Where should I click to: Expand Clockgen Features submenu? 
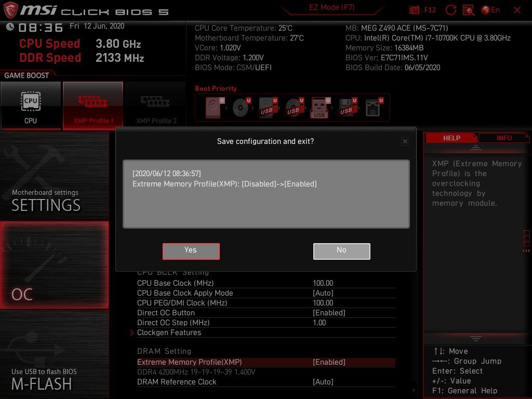266,332
